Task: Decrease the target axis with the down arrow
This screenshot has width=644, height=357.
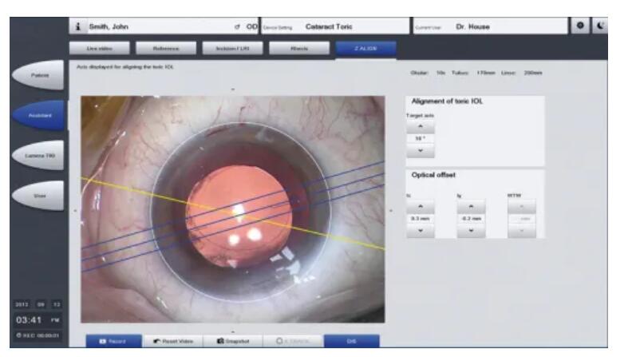Action: (x=421, y=150)
